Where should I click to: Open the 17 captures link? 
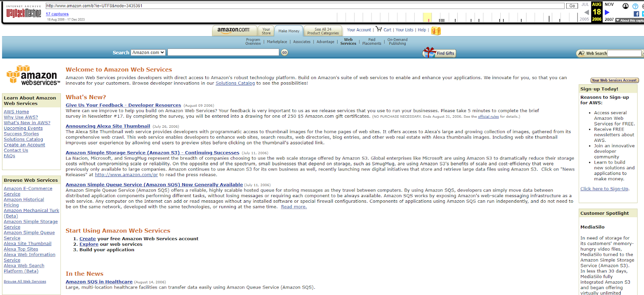(x=57, y=14)
